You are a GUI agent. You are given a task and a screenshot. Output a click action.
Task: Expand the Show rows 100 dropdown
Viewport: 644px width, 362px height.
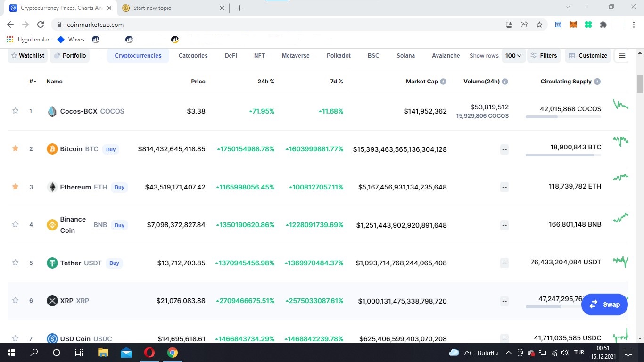click(513, 56)
